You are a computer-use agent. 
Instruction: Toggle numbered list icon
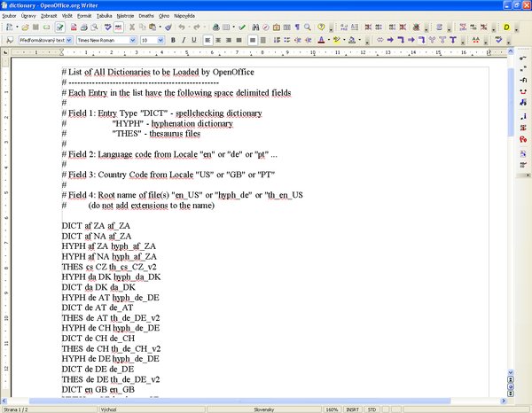click(277, 40)
